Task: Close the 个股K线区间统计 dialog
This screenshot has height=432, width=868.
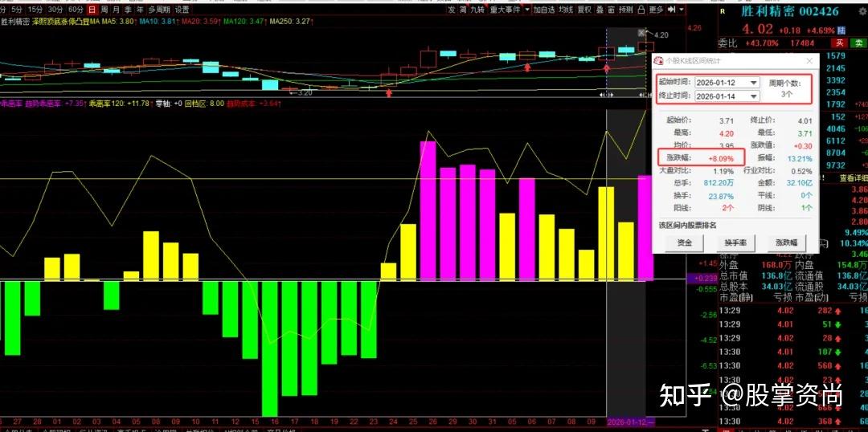Action: click(809, 60)
